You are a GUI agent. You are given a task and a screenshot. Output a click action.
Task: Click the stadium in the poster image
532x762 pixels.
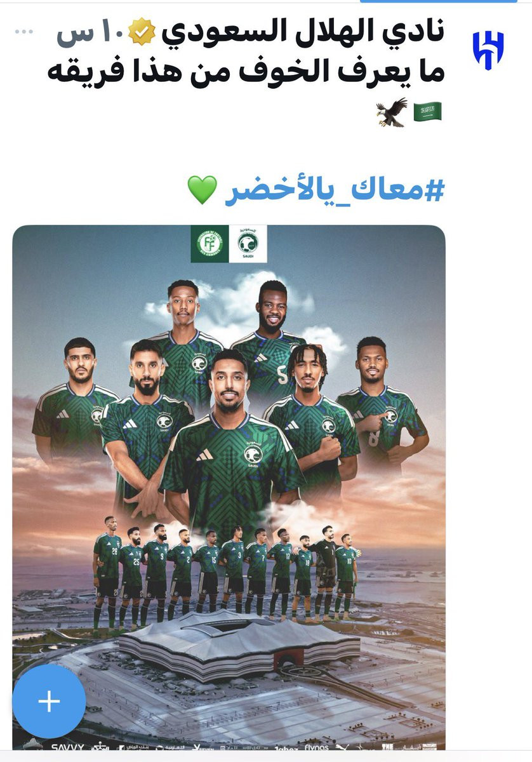239,643
